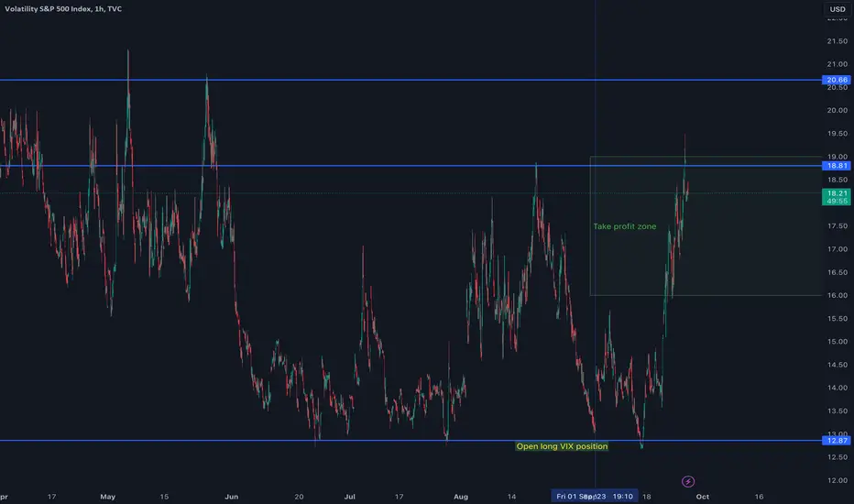Click the 16.00 price axis value
The height and width of the screenshot is (504, 854).
pyautogui.click(x=838, y=295)
